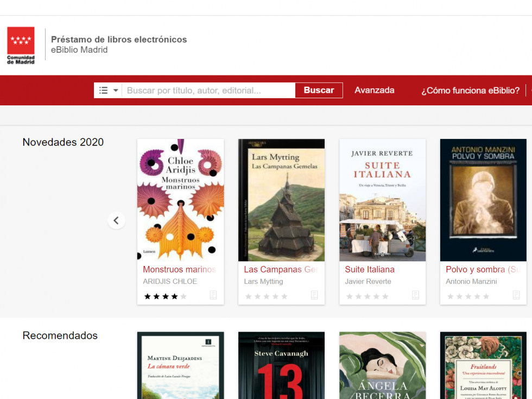Viewport: 532px width, 399px height.
Task: Click the Las Campanas Gemelas title link
Action: (280, 269)
